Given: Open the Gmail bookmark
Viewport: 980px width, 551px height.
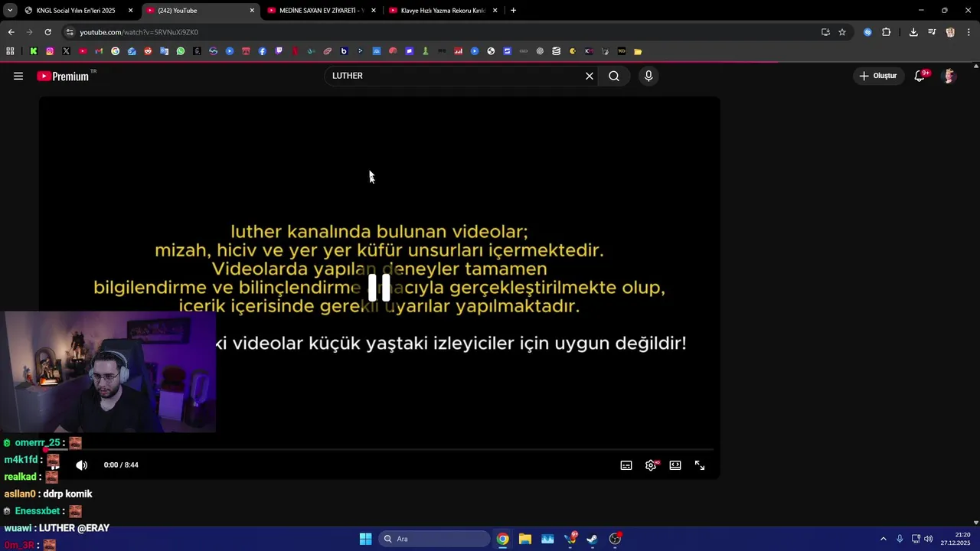Looking at the screenshot, I should [99, 51].
